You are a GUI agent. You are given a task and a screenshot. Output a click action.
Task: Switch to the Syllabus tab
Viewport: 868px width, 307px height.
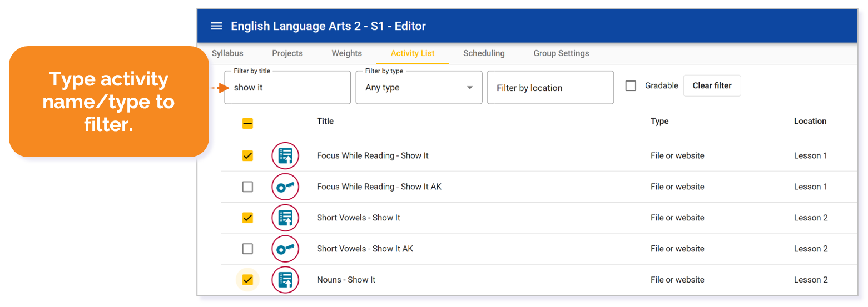tap(227, 53)
